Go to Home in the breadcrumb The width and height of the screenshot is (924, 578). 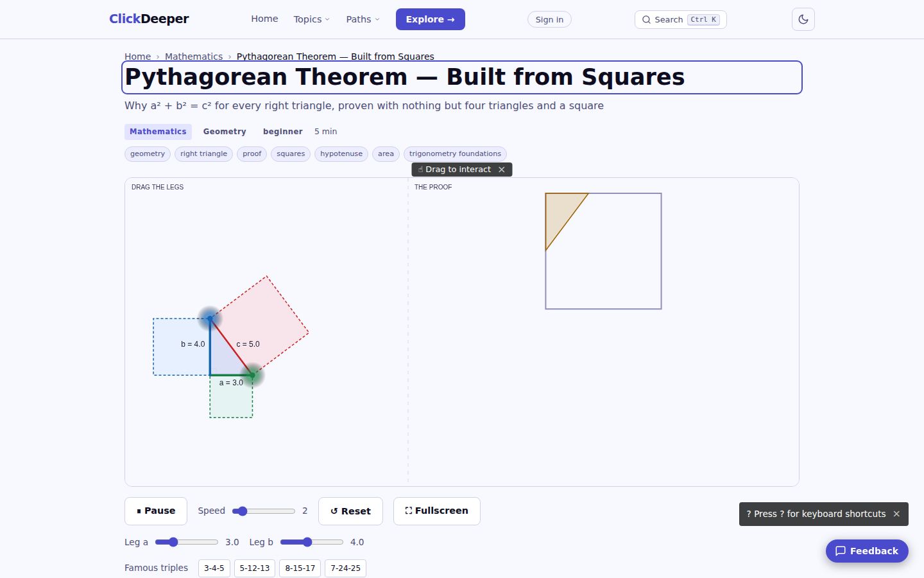point(137,57)
